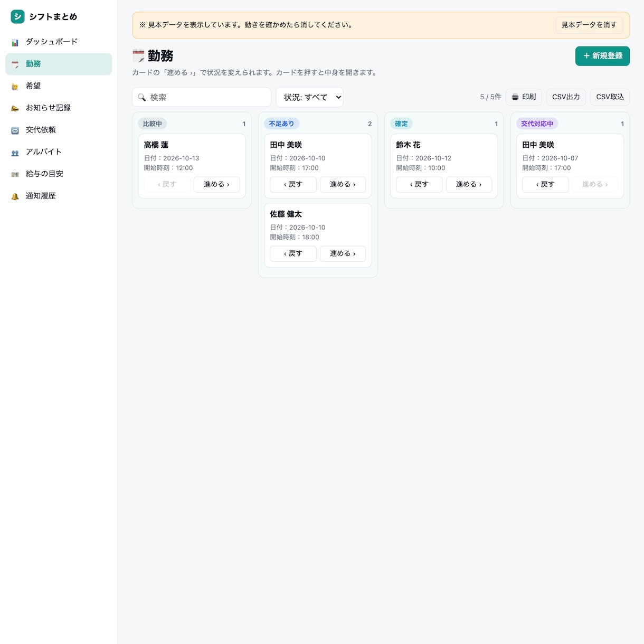
Task: Click the シフトまとめ logo icon
Action: point(17,16)
